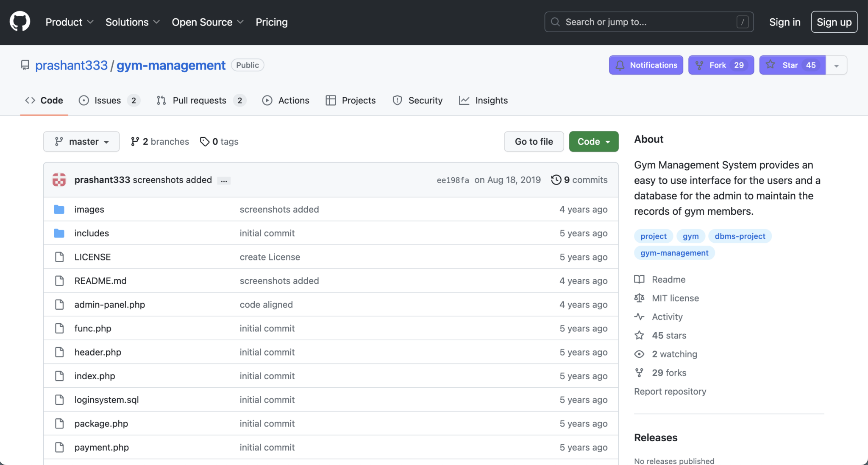Select the Issues tab bell icon
The image size is (868, 465).
point(83,100)
